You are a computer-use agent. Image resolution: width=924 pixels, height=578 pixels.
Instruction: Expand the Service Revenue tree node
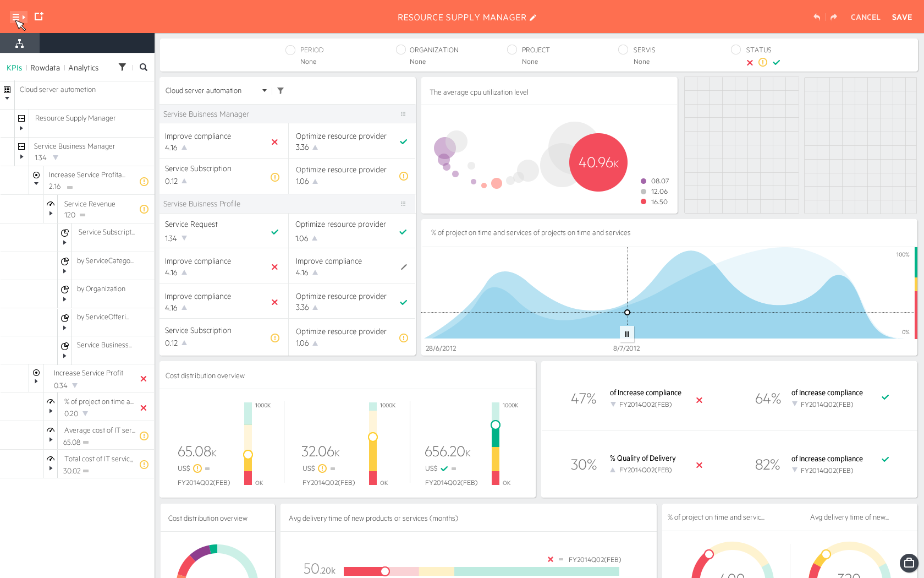click(x=51, y=214)
